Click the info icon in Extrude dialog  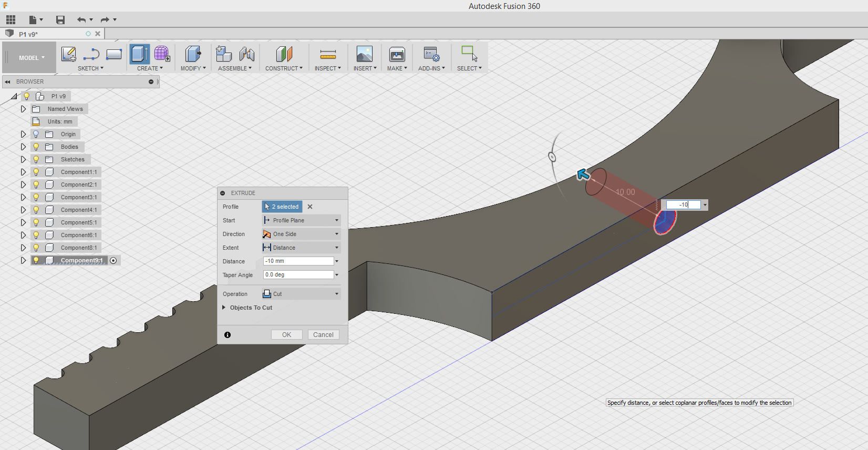228,335
